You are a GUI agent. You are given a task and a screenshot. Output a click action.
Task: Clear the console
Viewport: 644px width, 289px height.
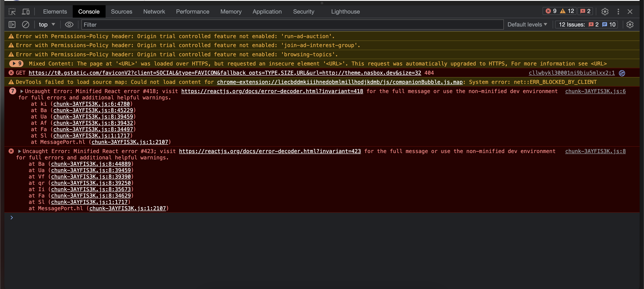point(26,25)
